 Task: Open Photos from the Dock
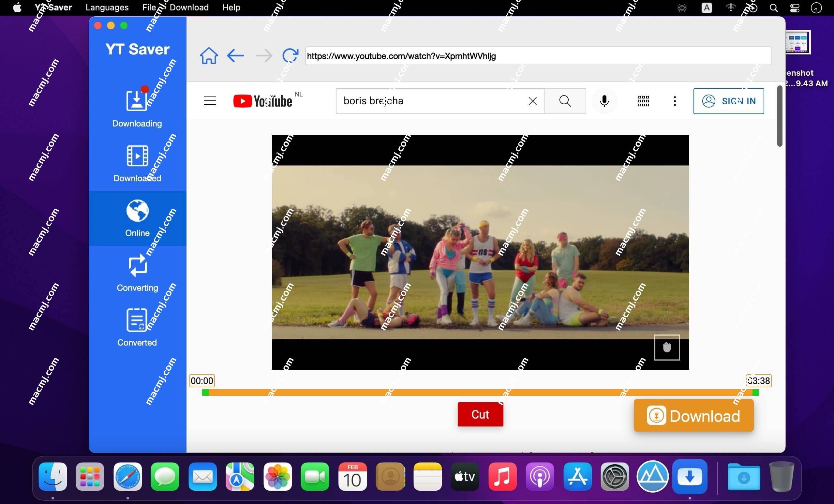277,477
